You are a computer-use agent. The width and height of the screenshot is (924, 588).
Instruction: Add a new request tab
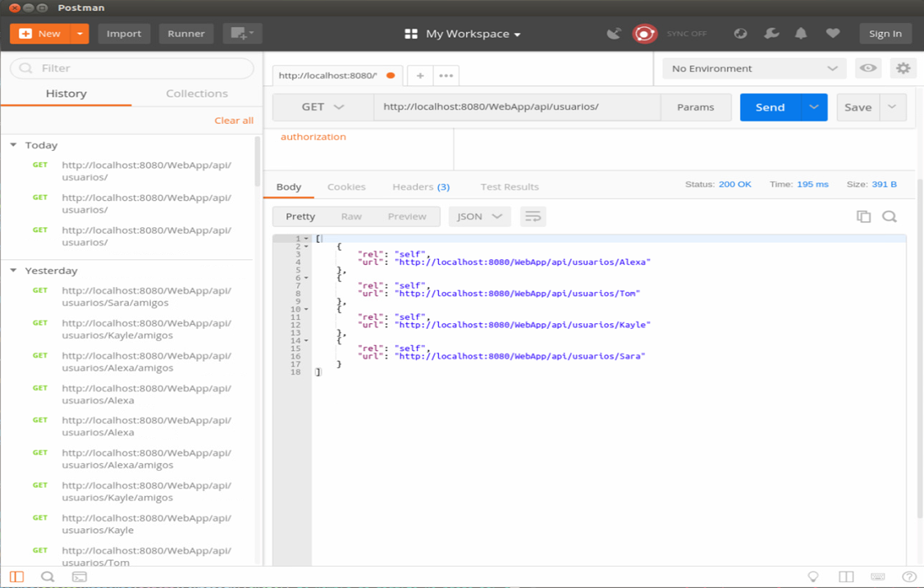point(420,75)
